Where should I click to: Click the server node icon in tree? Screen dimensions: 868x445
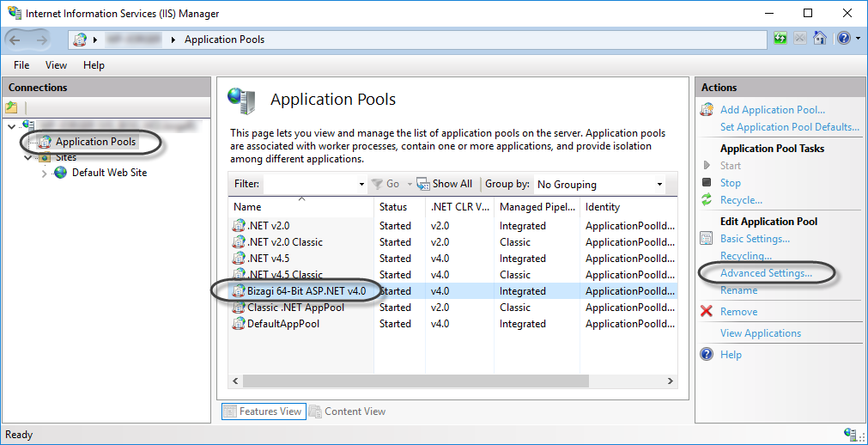pos(29,125)
